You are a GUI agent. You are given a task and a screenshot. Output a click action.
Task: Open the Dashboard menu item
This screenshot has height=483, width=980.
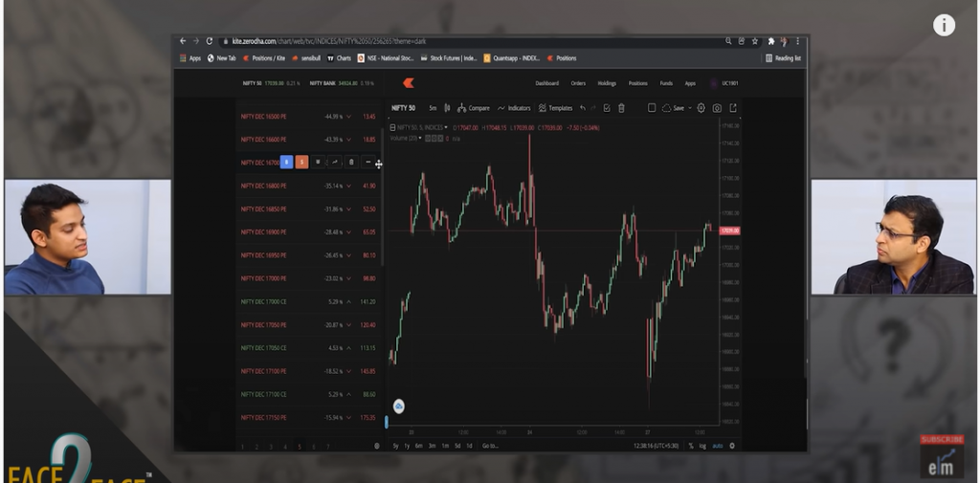tap(546, 83)
